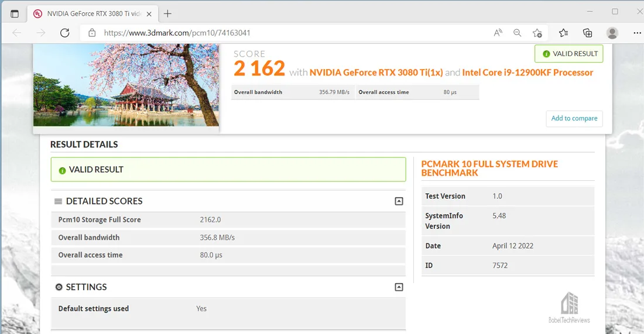Click the SETTINGS gear icon
The height and width of the screenshot is (334, 644).
coord(59,287)
